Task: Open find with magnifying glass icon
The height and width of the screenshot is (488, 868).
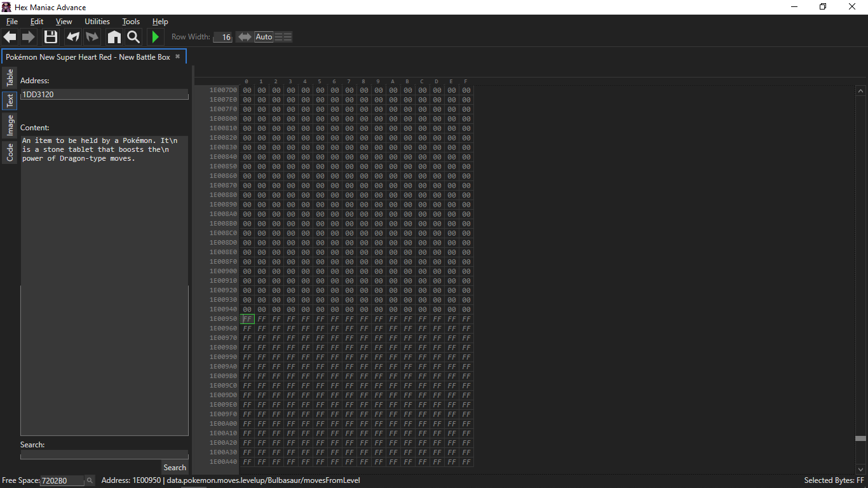Action: click(x=133, y=37)
